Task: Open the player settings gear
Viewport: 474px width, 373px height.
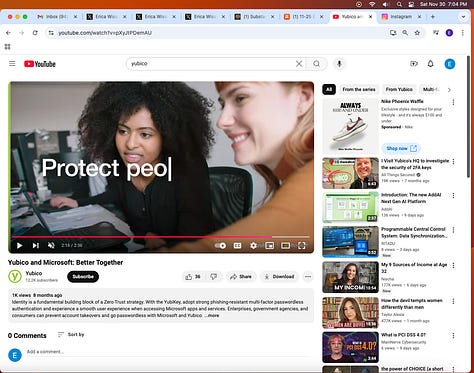Action: click(x=253, y=246)
